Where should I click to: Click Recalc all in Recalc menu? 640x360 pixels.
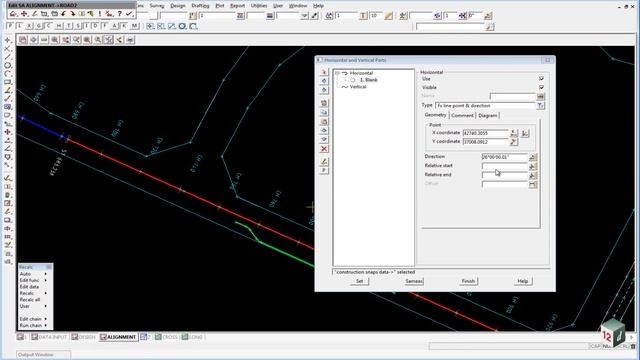(x=30, y=300)
